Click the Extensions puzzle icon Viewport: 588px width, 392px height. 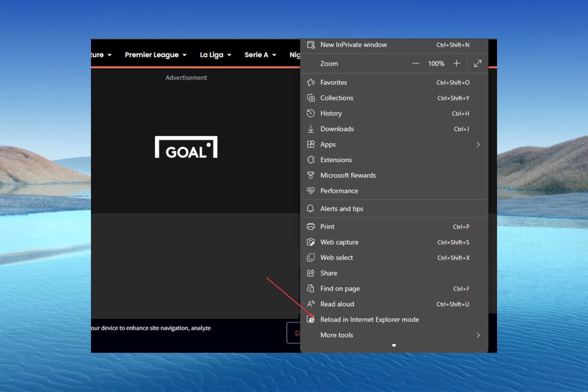(311, 160)
